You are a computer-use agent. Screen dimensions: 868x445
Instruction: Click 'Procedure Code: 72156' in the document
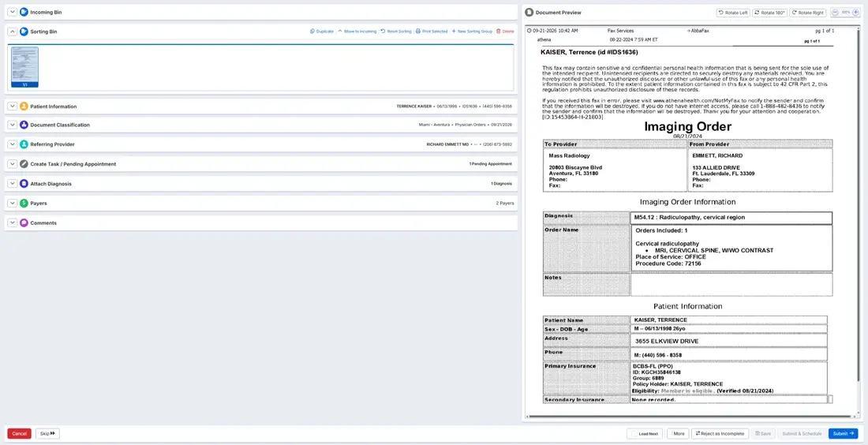pos(668,264)
